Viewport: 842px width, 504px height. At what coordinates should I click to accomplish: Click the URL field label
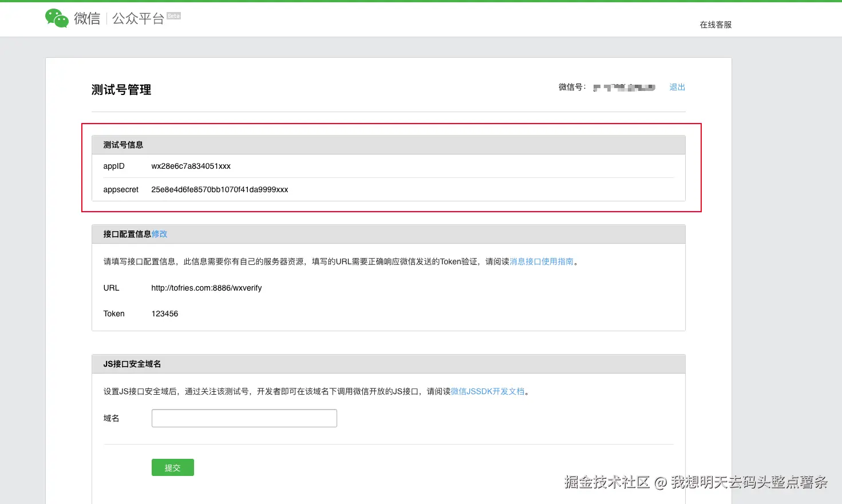coord(112,288)
